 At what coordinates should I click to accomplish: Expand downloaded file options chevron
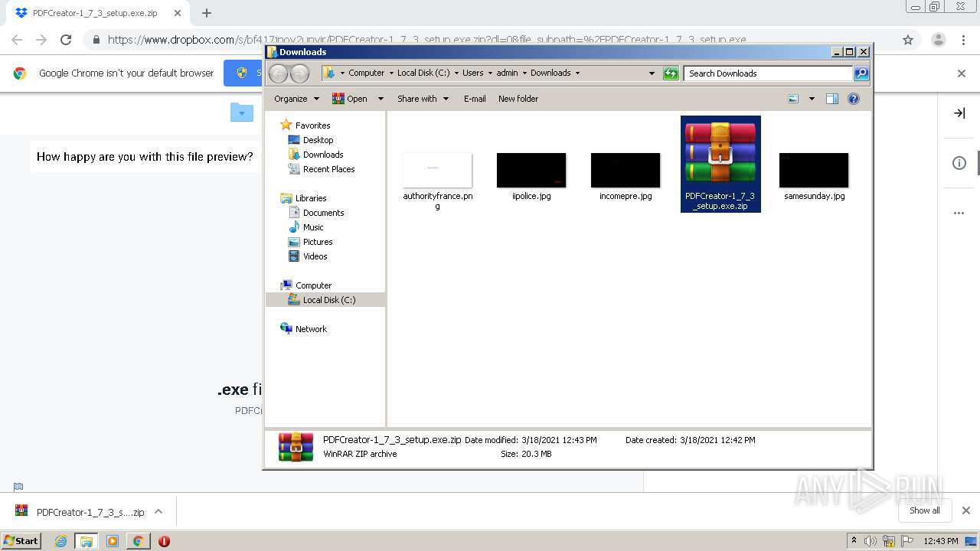[158, 512]
